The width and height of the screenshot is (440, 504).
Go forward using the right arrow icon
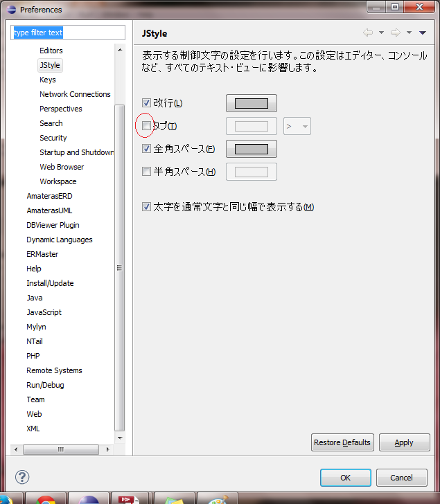click(x=395, y=33)
